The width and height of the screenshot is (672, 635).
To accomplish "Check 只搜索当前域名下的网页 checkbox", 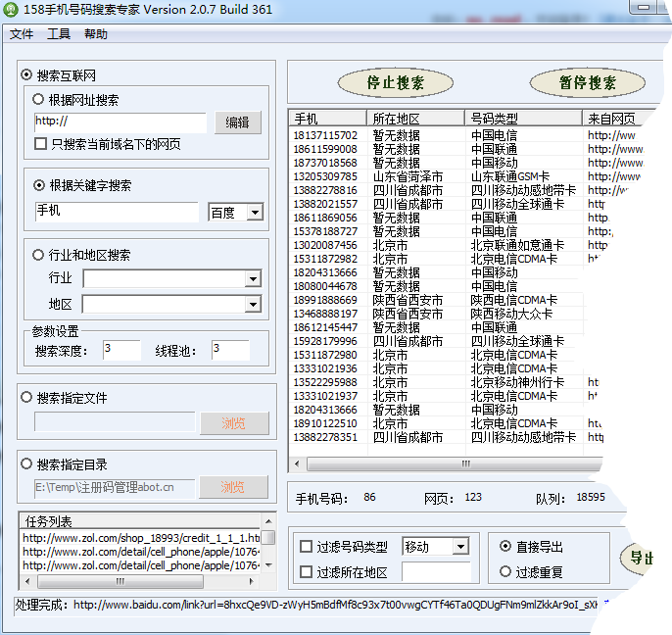I will [41, 143].
